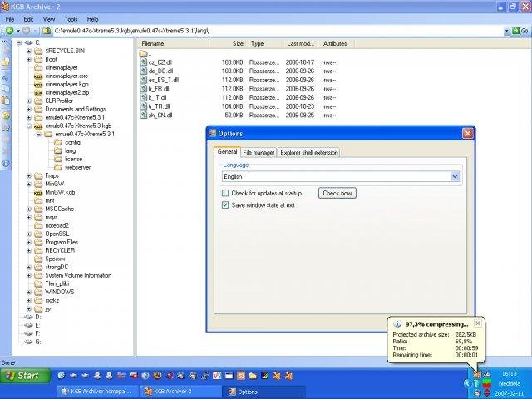Screen dimensions: 532x399
Task: Enable Check for updates at startup
Action: [x=225, y=193]
